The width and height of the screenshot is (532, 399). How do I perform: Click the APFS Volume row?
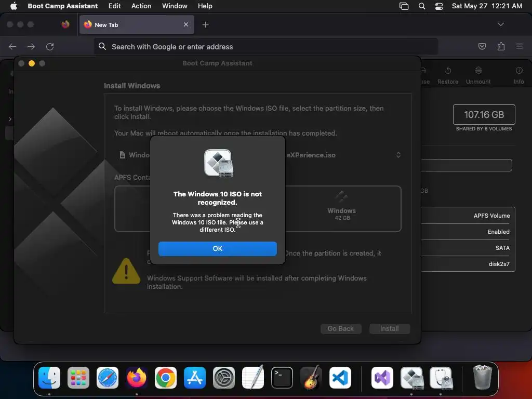pos(468,216)
